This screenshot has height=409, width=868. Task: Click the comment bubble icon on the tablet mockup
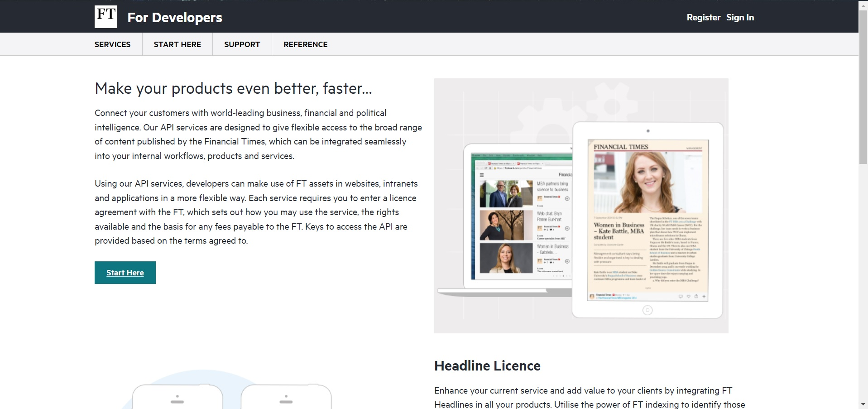point(681,296)
